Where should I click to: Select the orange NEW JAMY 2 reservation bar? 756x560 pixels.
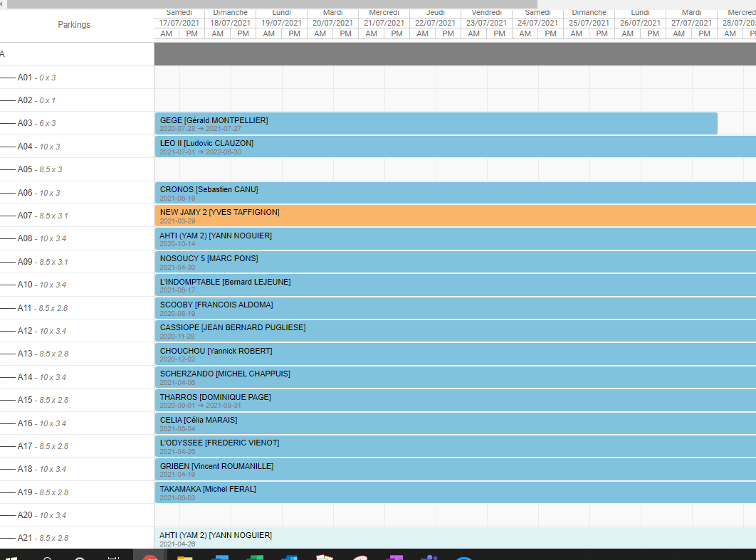click(x=455, y=216)
